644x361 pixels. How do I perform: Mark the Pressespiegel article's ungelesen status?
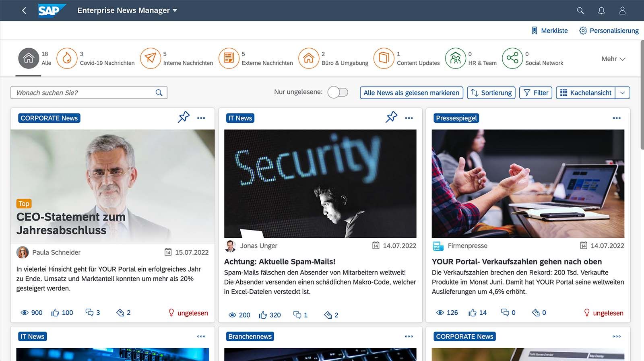click(603, 313)
